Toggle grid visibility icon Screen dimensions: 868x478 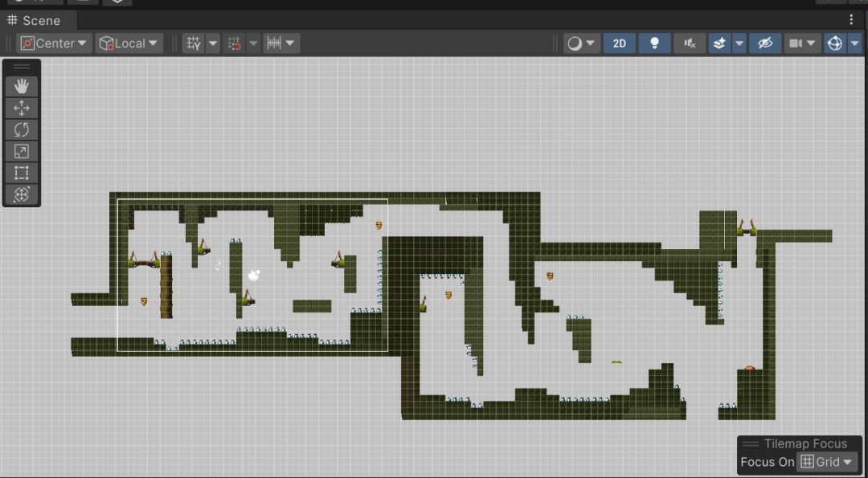(194, 43)
